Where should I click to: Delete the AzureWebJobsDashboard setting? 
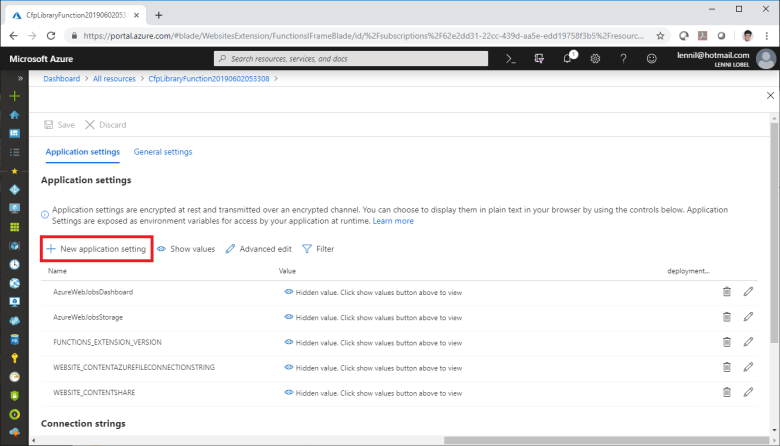[727, 292]
